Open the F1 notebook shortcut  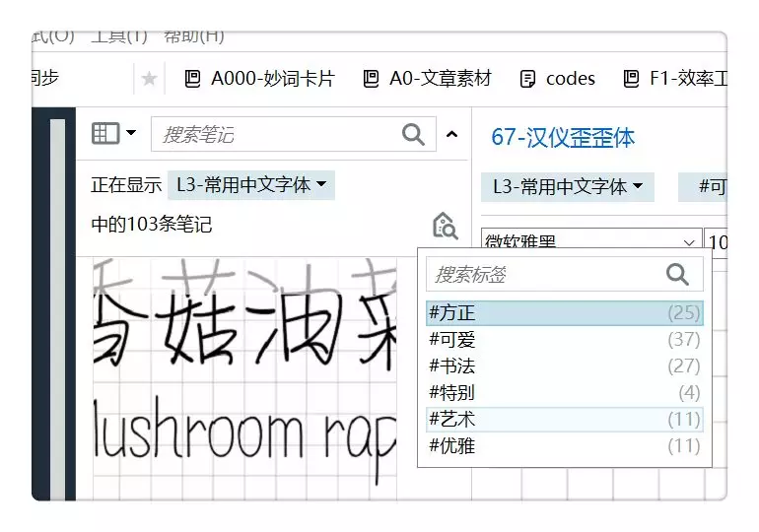coord(675,79)
